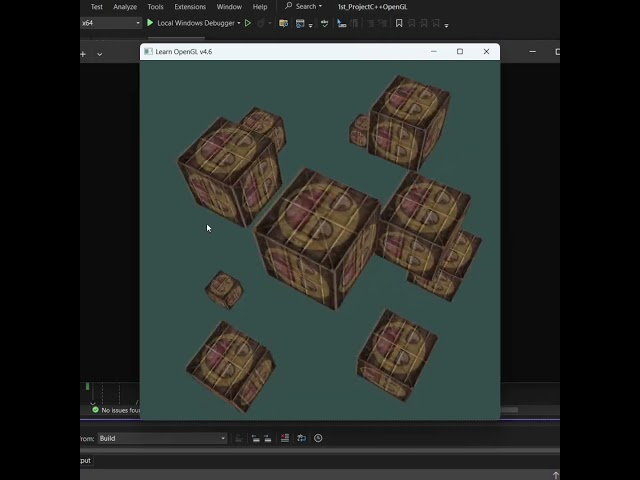640x480 pixels.
Task: Expand Local Windows Debugger dropdown arrow
Action: tap(239, 23)
